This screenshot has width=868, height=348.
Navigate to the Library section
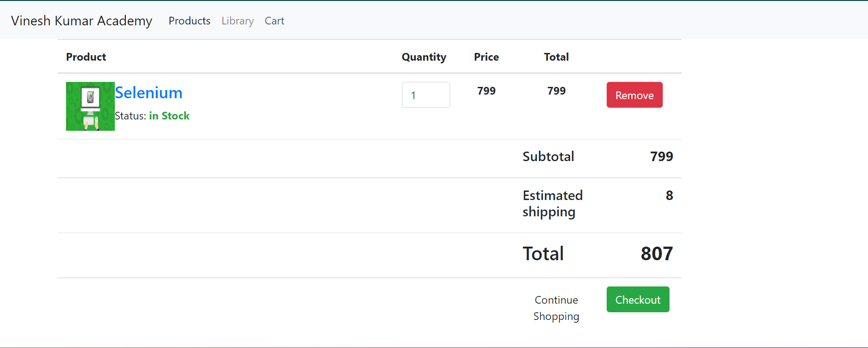(x=237, y=21)
